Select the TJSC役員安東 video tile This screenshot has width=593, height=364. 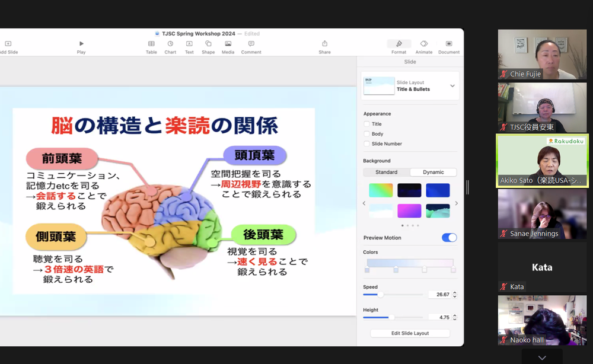[x=542, y=107]
